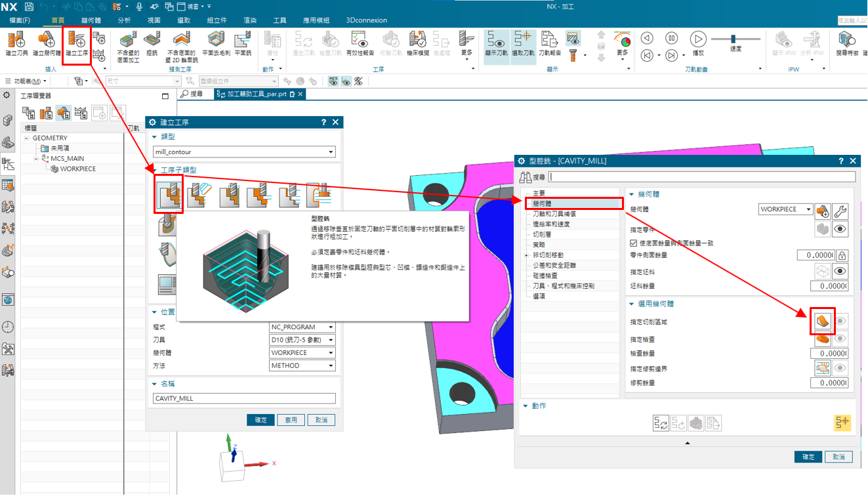
Task: Click the 建立幾何體 (Create Geometry) icon
Action: pos(47,43)
